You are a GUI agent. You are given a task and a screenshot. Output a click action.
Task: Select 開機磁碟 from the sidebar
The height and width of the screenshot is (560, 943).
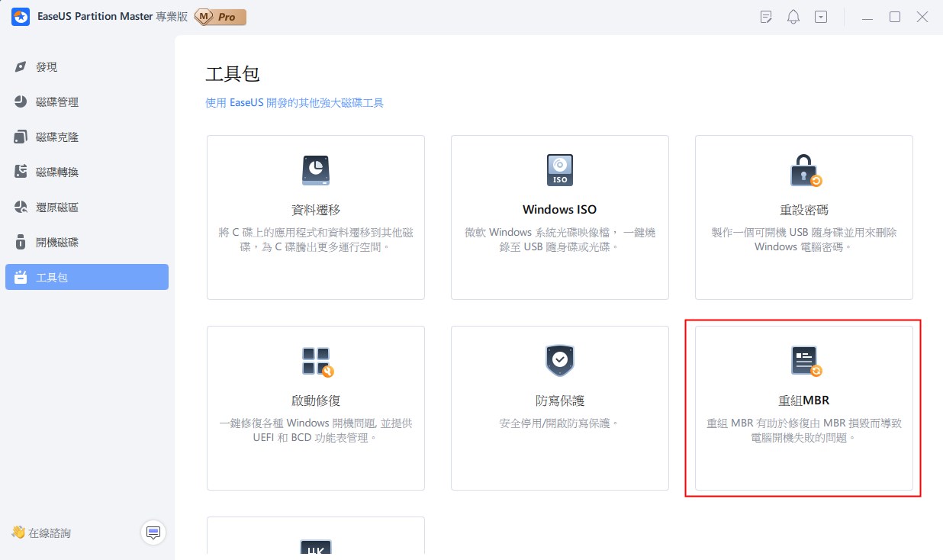pos(56,243)
